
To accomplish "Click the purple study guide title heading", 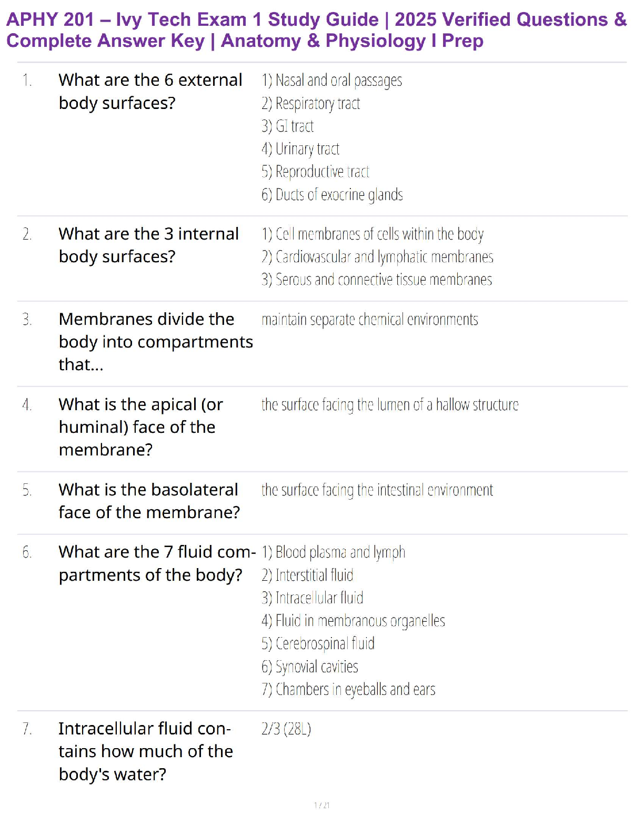I will point(316,30).
